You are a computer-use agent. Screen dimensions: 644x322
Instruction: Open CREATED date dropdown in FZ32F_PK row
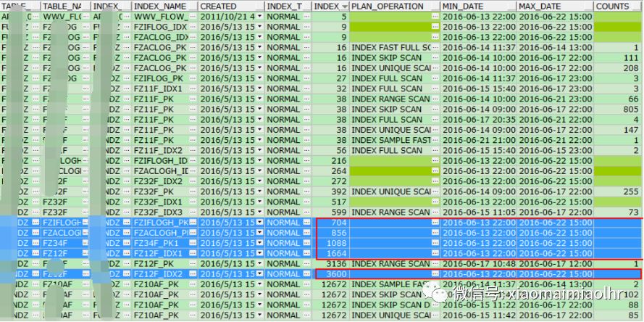pos(260,191)
